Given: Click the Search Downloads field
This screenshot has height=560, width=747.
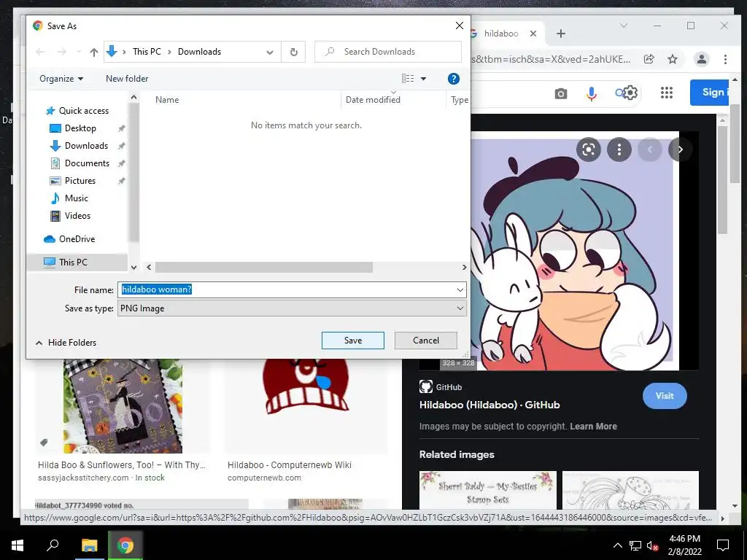Looking at the screenshot, I should coord(388,52).
